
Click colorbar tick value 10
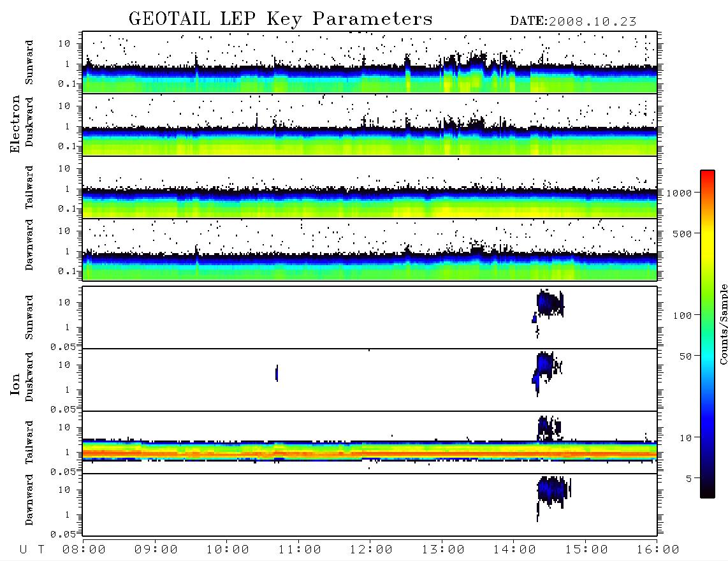685,438
